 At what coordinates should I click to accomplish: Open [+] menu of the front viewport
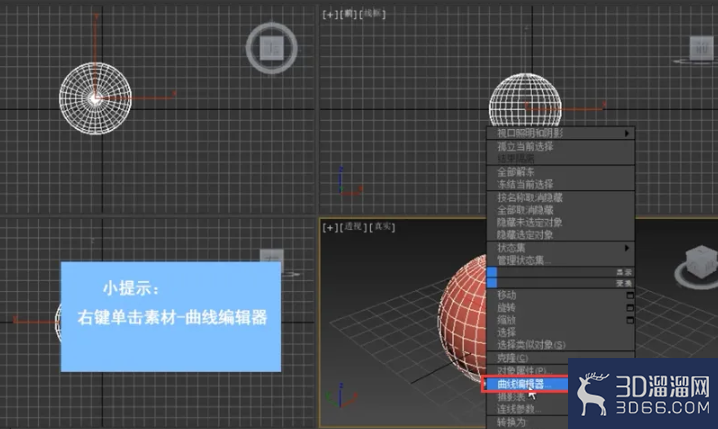(x=329, y=15)
